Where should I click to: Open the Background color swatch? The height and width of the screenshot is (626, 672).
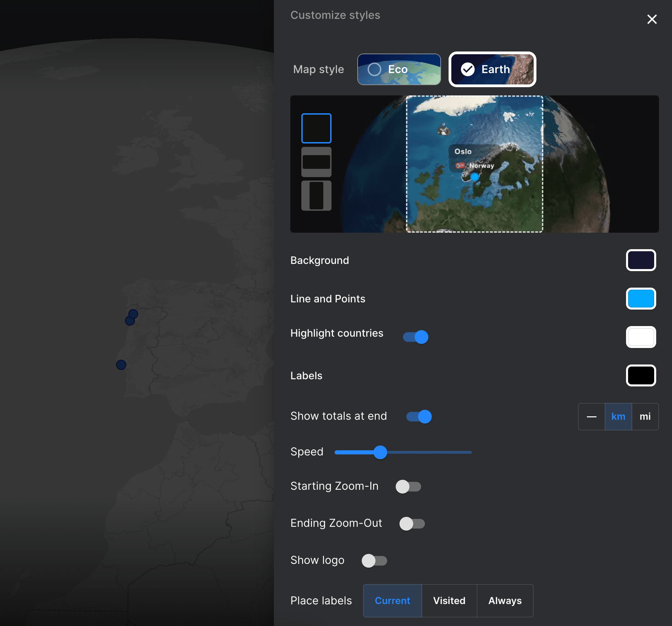click(x=641, y=260)
